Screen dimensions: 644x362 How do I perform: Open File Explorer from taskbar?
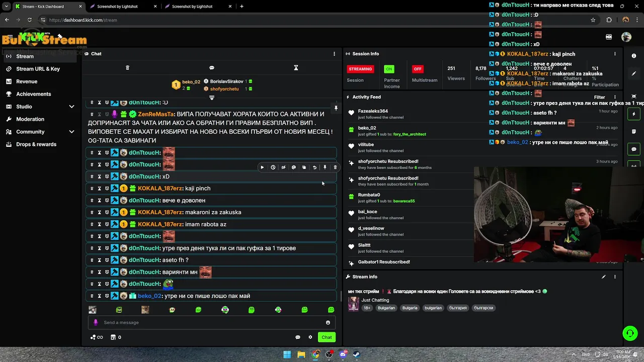[301, 354]
